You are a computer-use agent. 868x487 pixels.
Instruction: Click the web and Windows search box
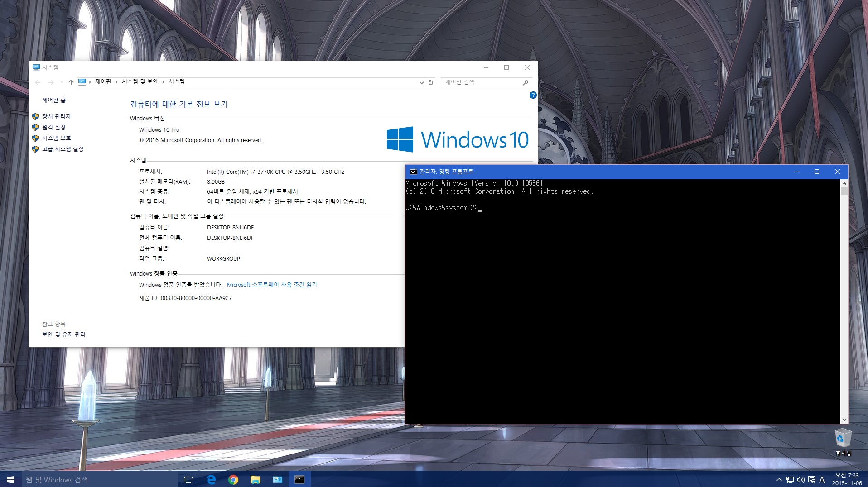pyautogui.click(x=99, y=479)
